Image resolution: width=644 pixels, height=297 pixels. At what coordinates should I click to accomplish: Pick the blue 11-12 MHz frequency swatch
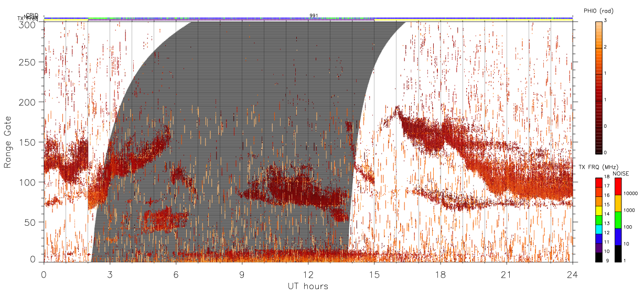(x=598, y=239)
